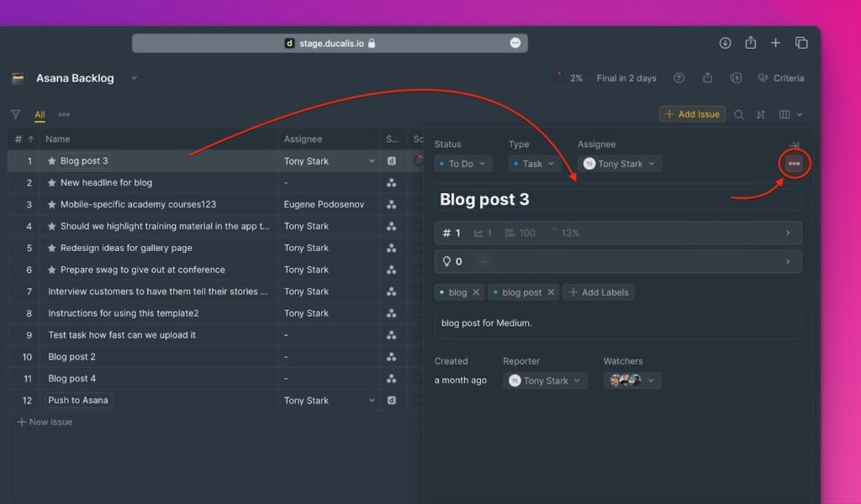The image size is (861, 504).
Task: Open Instructions for using this template2 row
Action: [123, 313]
